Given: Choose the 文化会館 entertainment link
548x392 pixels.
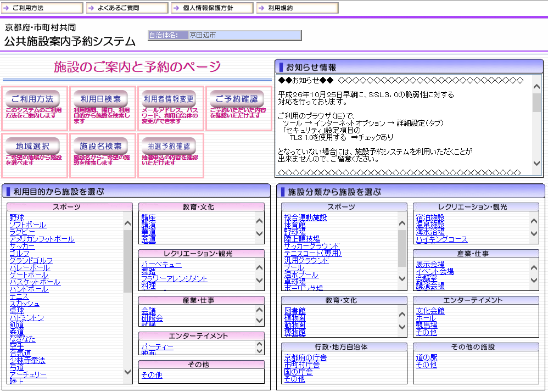Looking at the screenshot, I should coord(430,311).
